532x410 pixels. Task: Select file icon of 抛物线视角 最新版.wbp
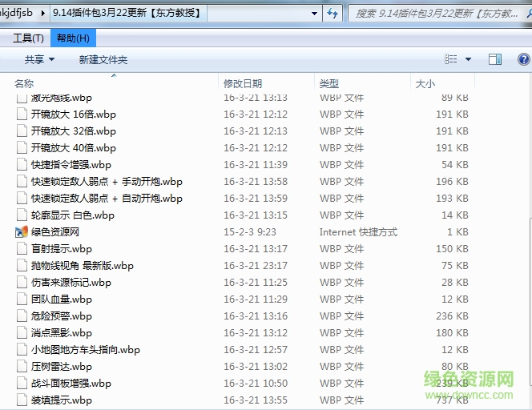pyautogui.click(x=22, y=266)
